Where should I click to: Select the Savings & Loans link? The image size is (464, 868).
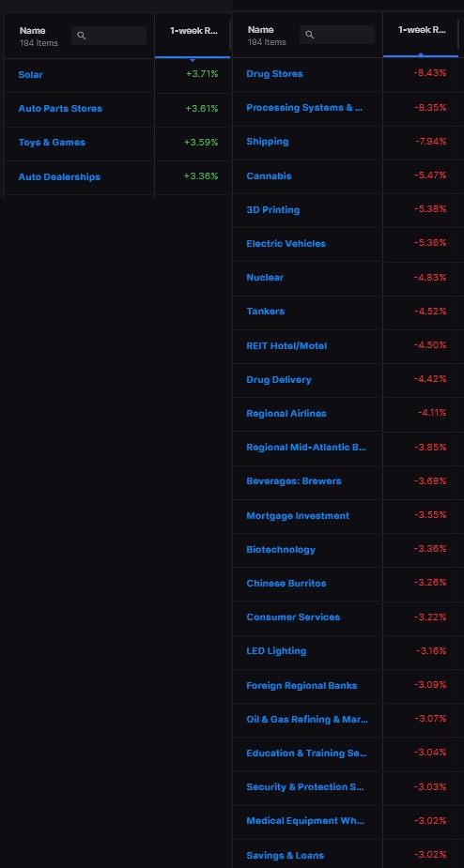coord(286,855)
